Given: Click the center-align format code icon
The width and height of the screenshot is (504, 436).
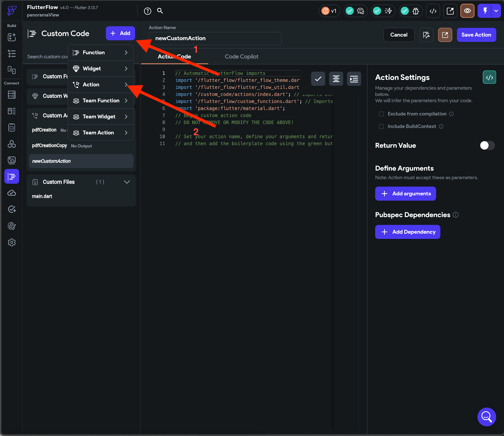Looking at the screenshot, I should (x=336, y=79).
